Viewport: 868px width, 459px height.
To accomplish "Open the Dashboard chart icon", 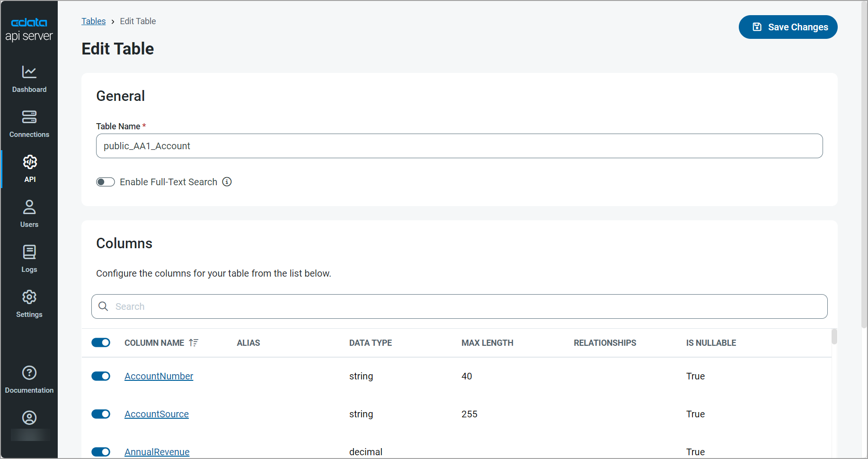I will tap(29, 72).
